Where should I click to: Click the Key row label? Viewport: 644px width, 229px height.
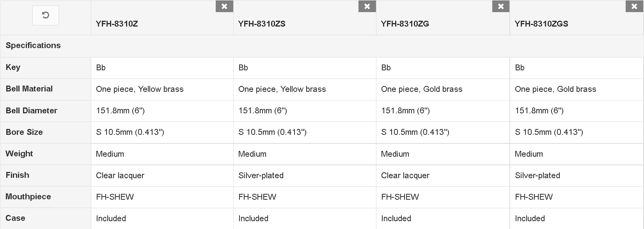point(13,67)
